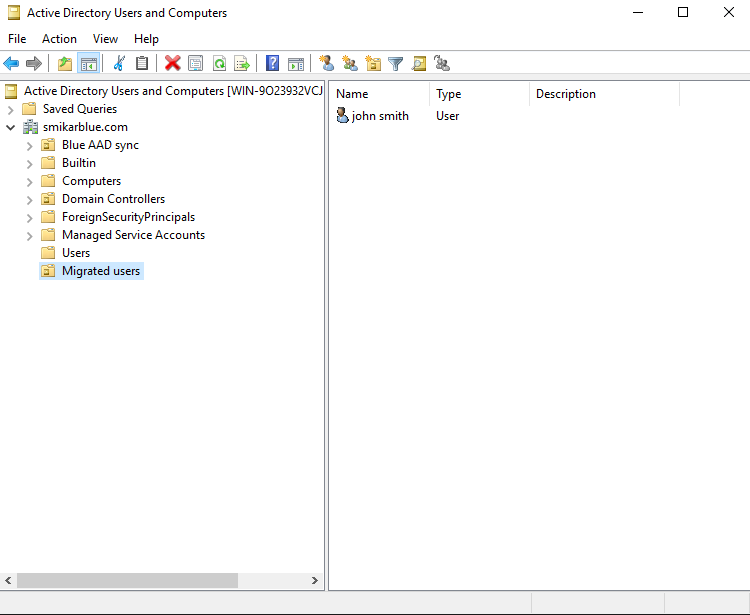Go up one level folder icon

coord(65,63)
